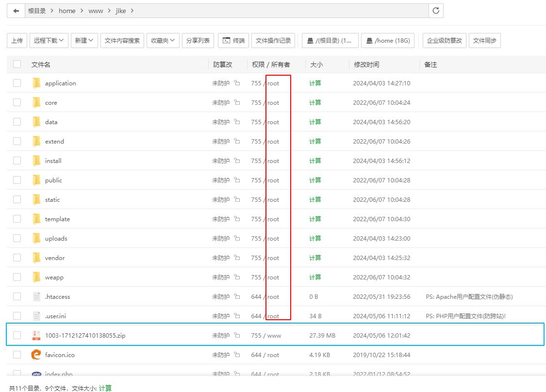Click chevron after www in breadcrumb
546x392 pixels.
click(x=109, y=11)
